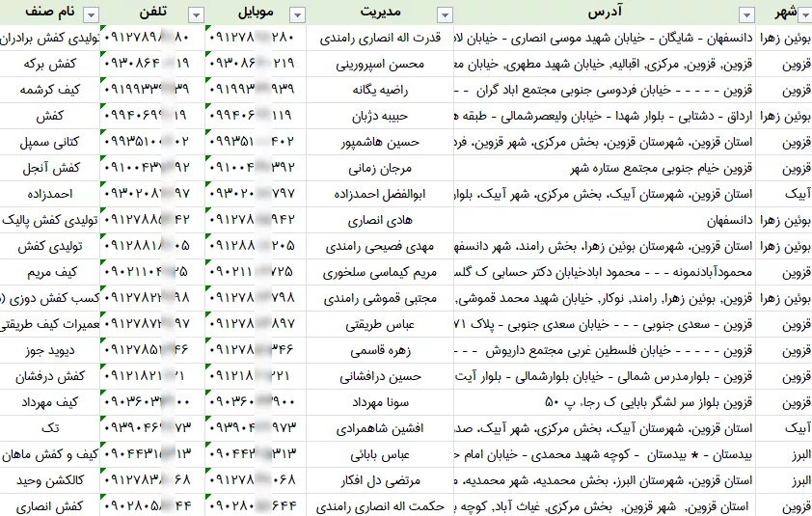Open the filter dropdown for آدرس column
812x516 pixels.
746,15
